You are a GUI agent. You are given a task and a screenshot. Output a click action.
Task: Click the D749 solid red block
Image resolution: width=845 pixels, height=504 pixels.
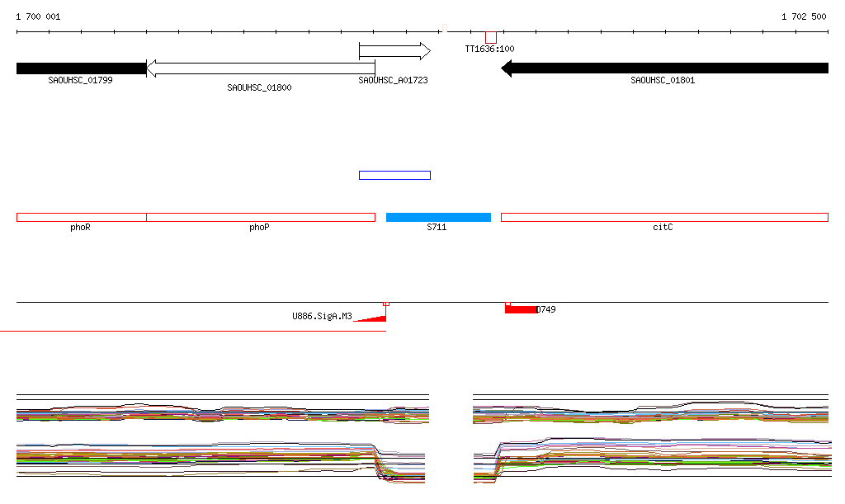tap(521, 309)
